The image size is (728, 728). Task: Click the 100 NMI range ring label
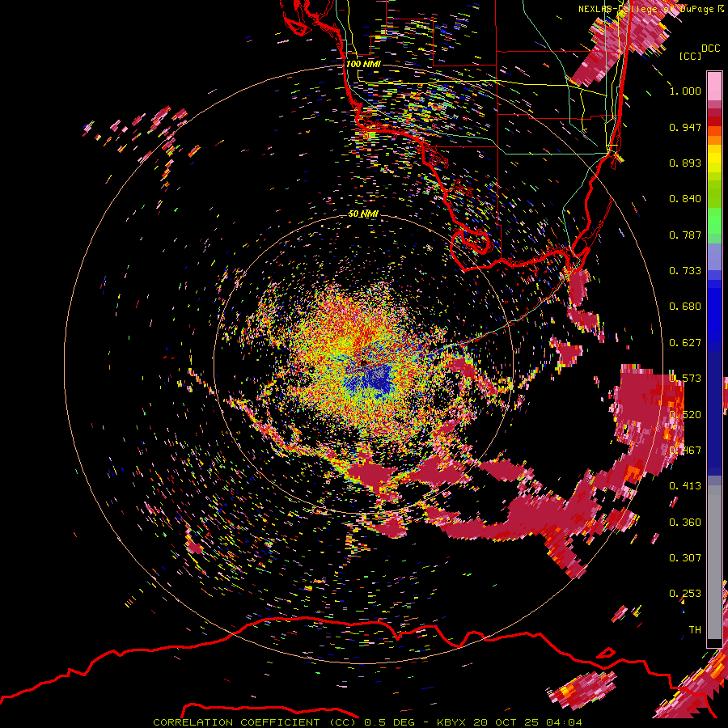pos(363,64)
